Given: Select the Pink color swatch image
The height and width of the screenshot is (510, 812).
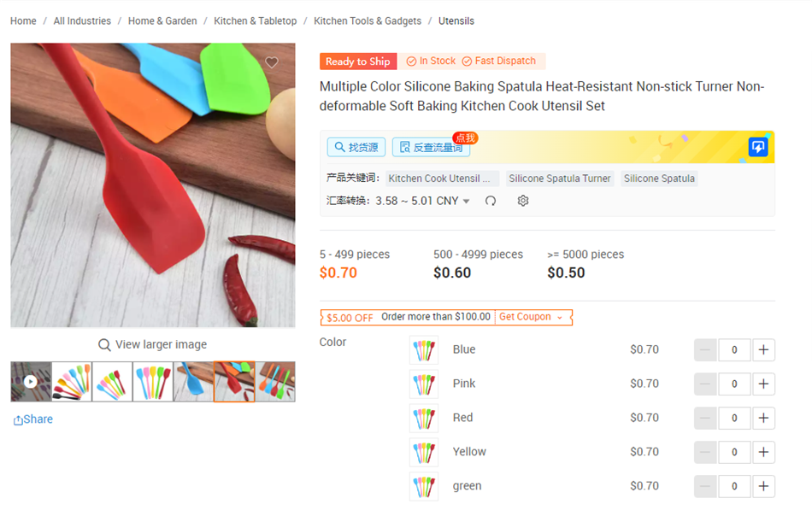Looking at the screenshot, I should 424,384.
